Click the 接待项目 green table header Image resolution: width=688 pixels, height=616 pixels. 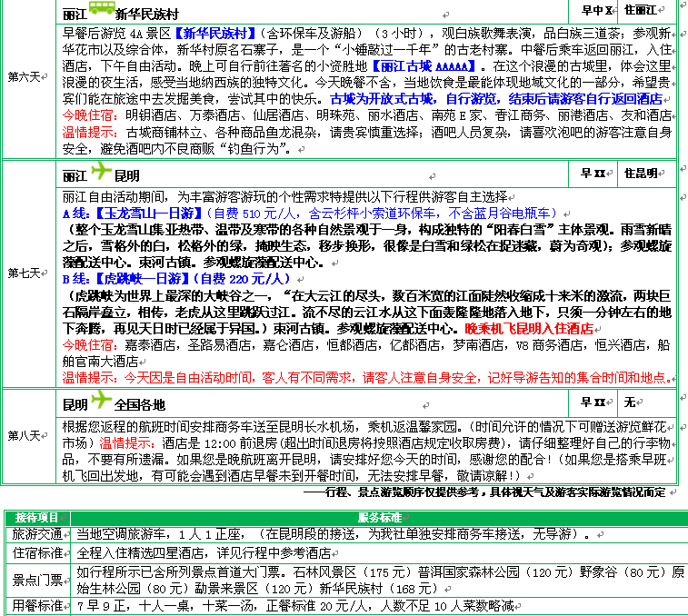click(x=37, y=517)
